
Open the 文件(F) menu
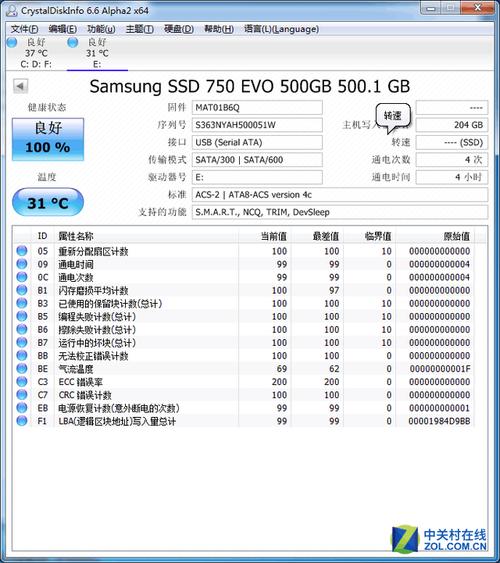click(x=24, y=29)
